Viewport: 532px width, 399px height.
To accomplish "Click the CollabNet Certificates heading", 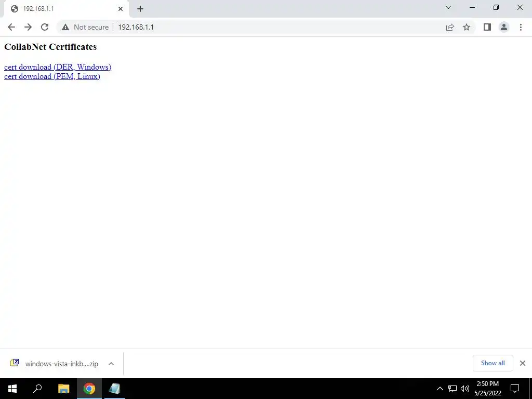I will coord(50,47).
